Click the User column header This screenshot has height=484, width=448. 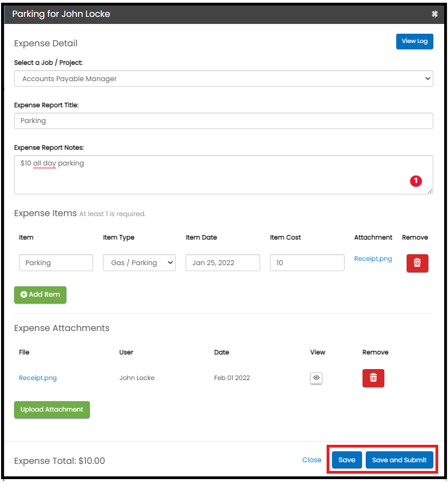(126, 352)
